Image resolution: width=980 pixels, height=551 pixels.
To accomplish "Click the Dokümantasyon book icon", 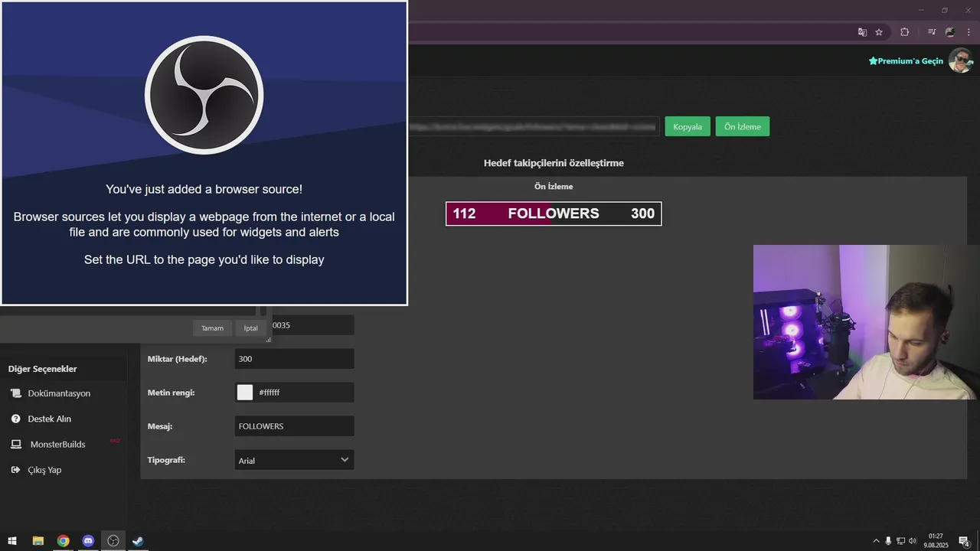I will pos(15,393).
